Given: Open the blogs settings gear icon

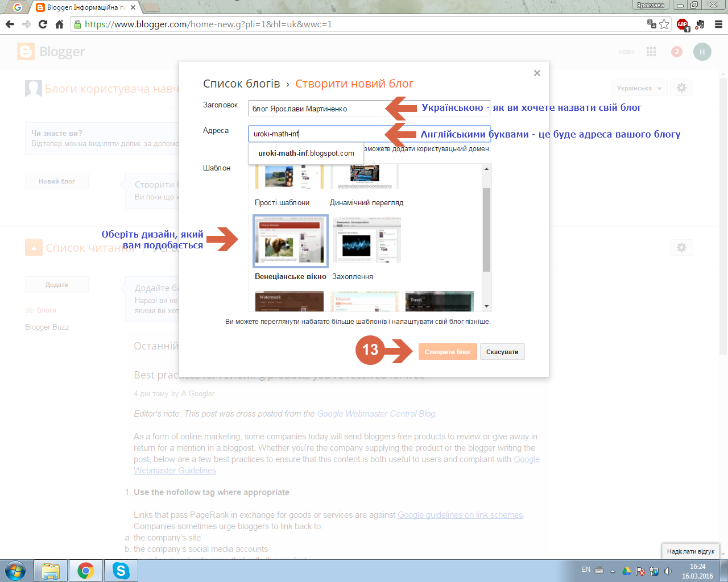Looking at the screenshot, I should (681, 88).
